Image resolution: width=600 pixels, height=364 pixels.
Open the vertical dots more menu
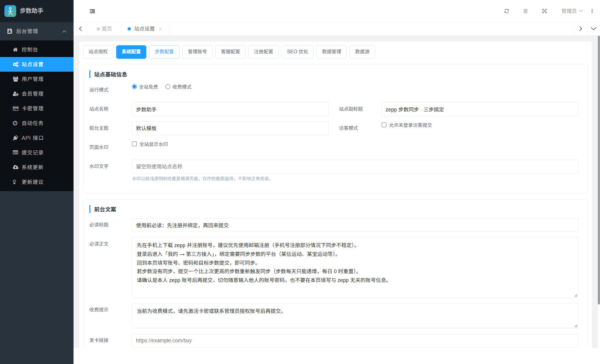click(592, 11)
